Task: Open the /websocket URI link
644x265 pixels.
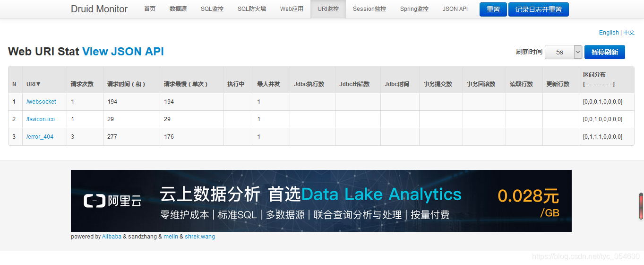Action: tap(41, 102)
